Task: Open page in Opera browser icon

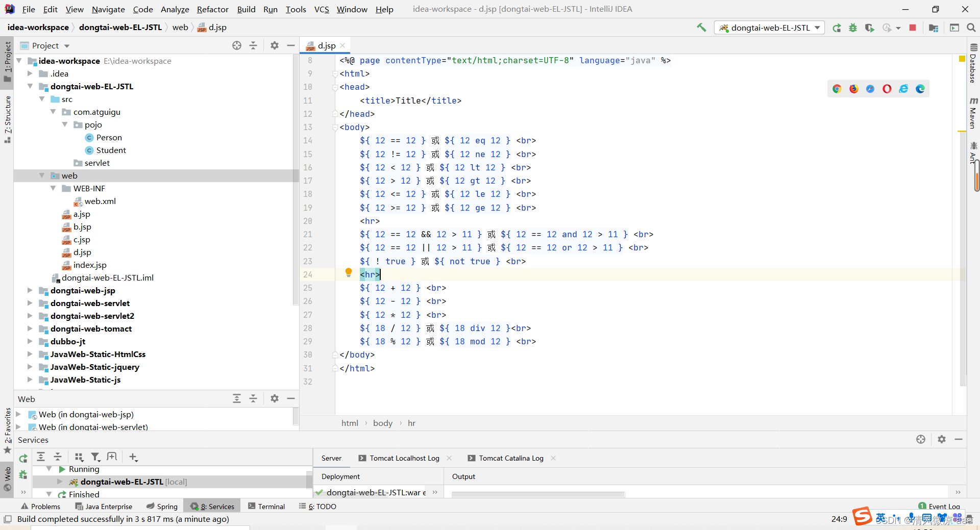Action: point(887,89)
